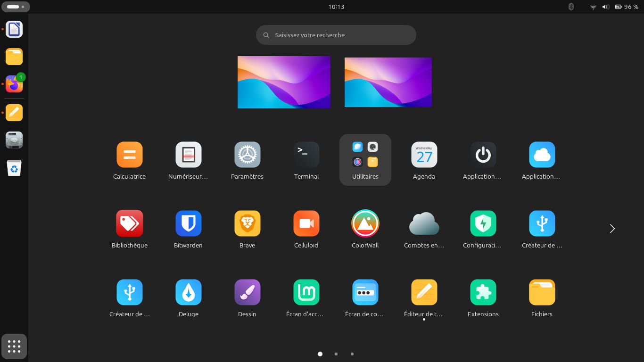The height and width of the screenshot is (362, 644).
Task: Open the text editor pencil icon in dock
Action: [x=14, y=113]
